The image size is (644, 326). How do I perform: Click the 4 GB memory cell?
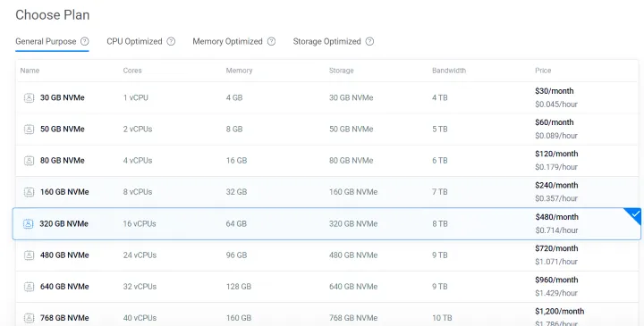click(234, 97)
